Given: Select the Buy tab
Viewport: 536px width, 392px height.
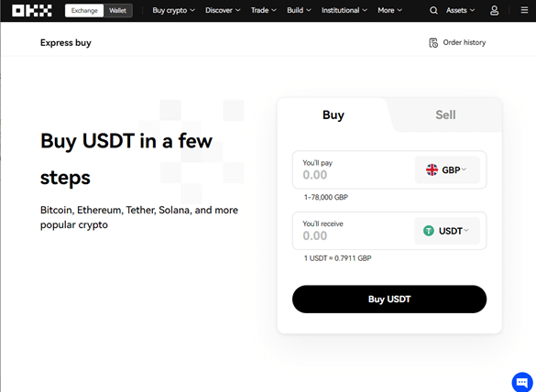Looking at the screenshot, I should tap(334, 114).
